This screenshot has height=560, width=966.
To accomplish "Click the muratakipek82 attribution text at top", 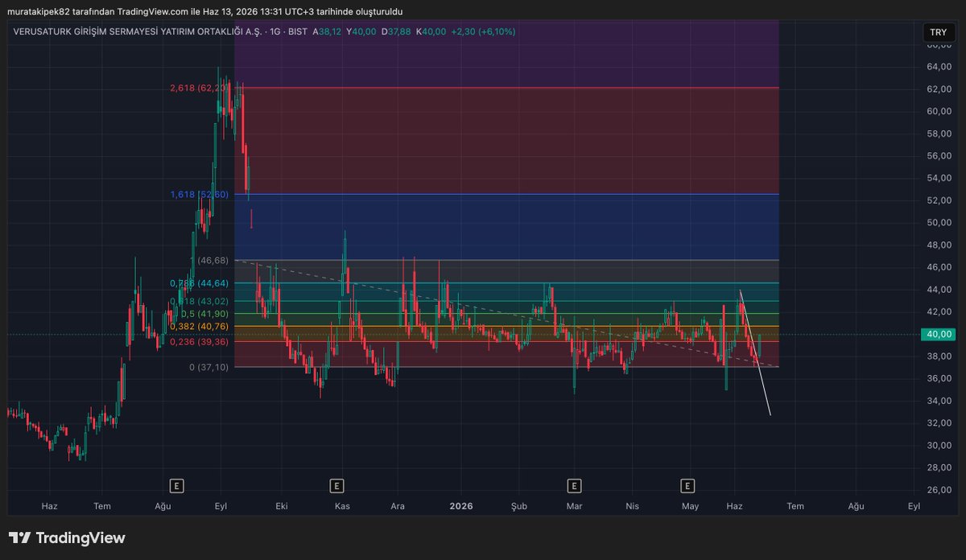I will click(204, 11).
